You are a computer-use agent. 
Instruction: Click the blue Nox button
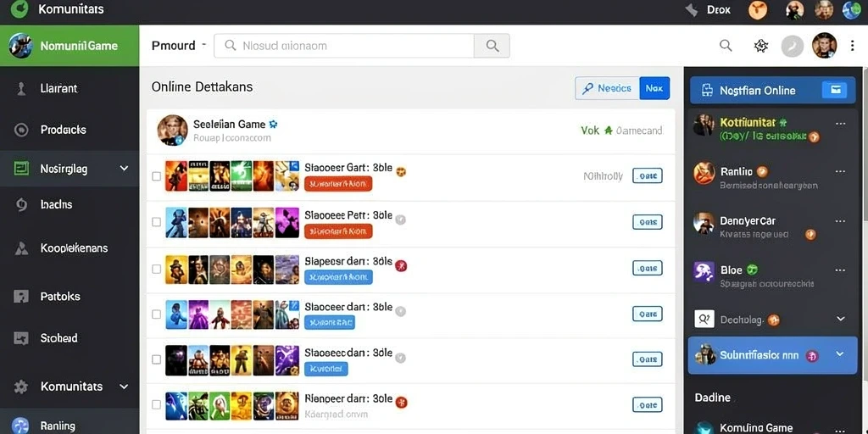654,88
